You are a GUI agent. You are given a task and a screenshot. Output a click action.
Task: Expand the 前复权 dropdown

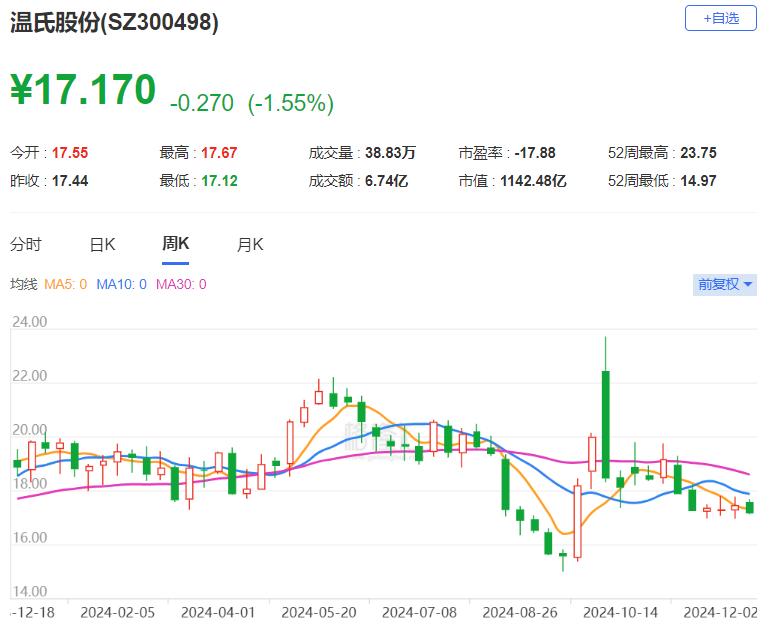click(725, 284)
